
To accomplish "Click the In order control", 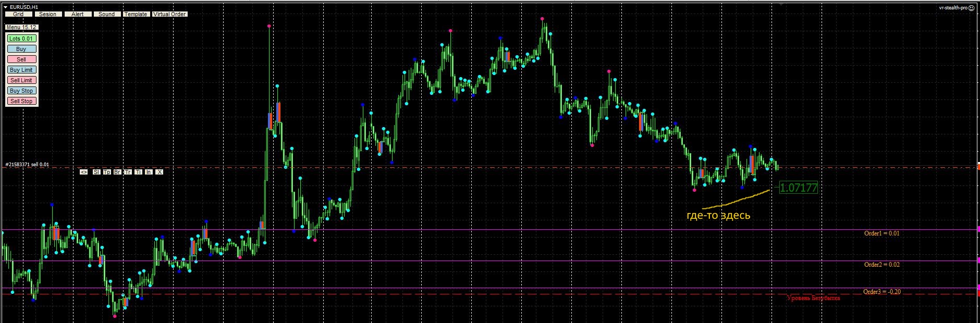I will [x=149, y=172].
